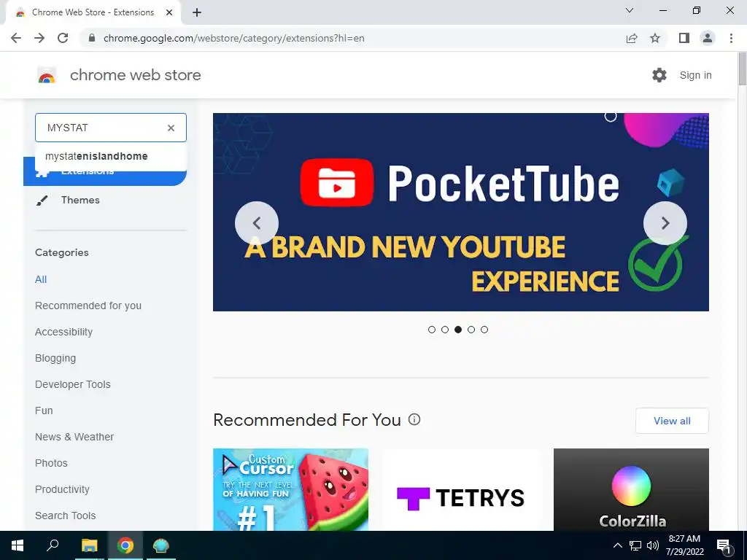Screen dimensions: 747x560
Task: Open the tab search chevron
Action: pos(630,10)
